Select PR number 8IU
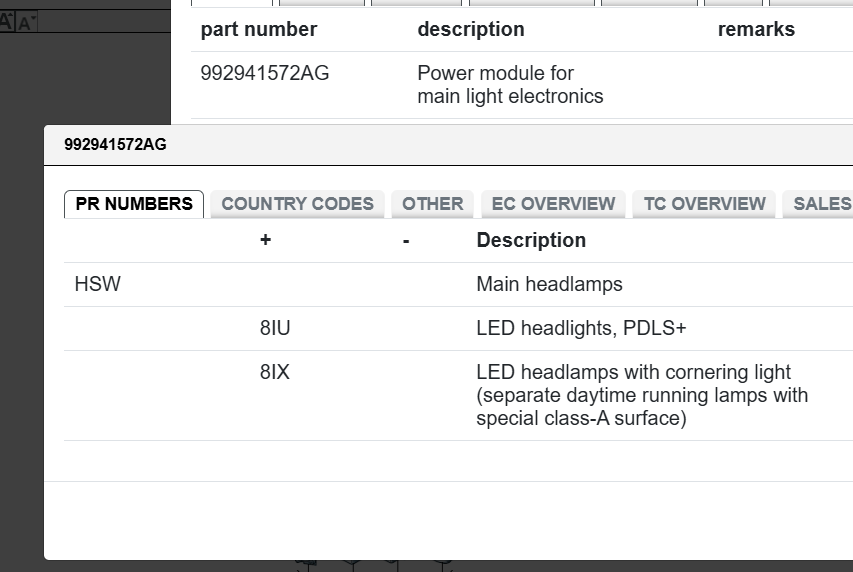Image resolution: width=853 pixels, height=572 pixels. [275, 329]
